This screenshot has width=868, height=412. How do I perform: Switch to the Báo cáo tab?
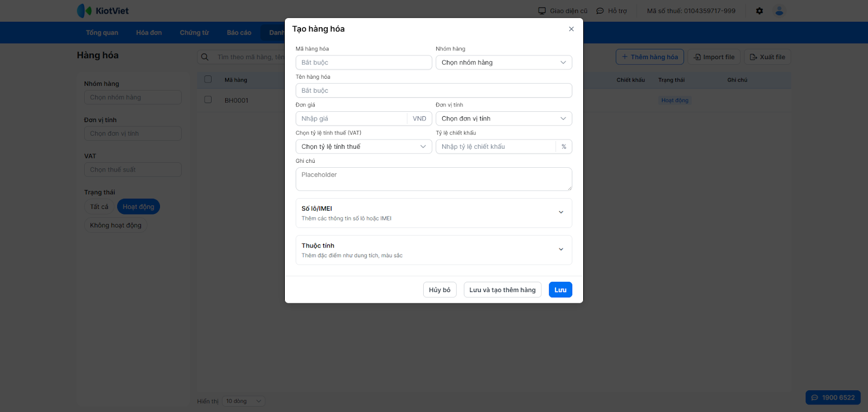239,33
